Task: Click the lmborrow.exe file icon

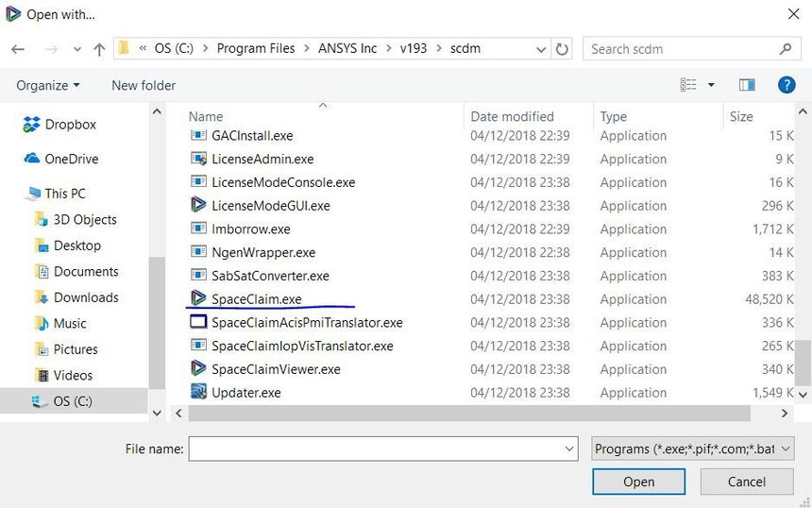Action: click(198, 229)
